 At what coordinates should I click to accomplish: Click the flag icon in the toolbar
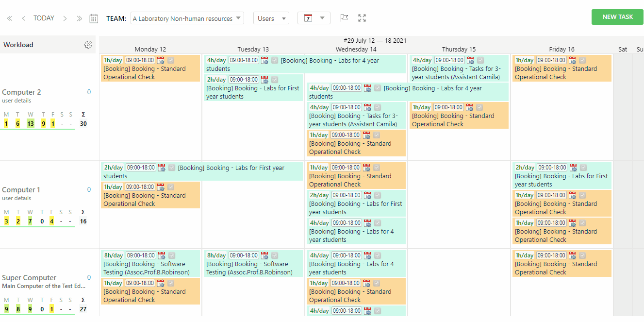344,18
